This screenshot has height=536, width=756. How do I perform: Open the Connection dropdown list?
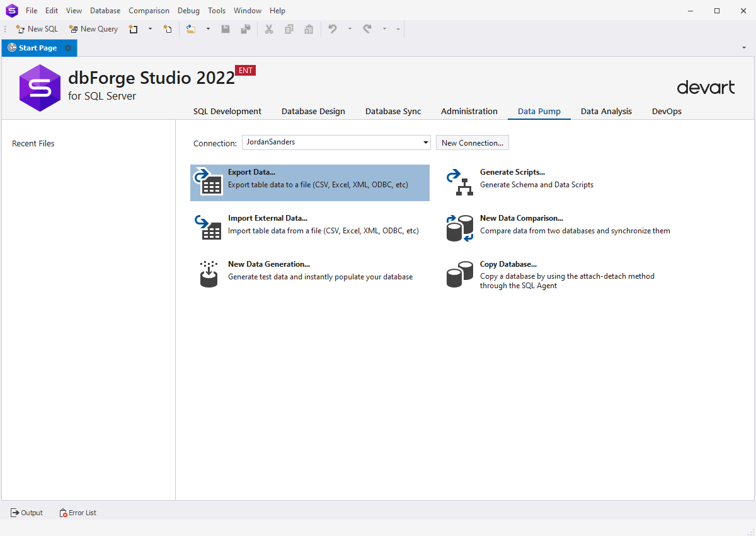[425, 142]
